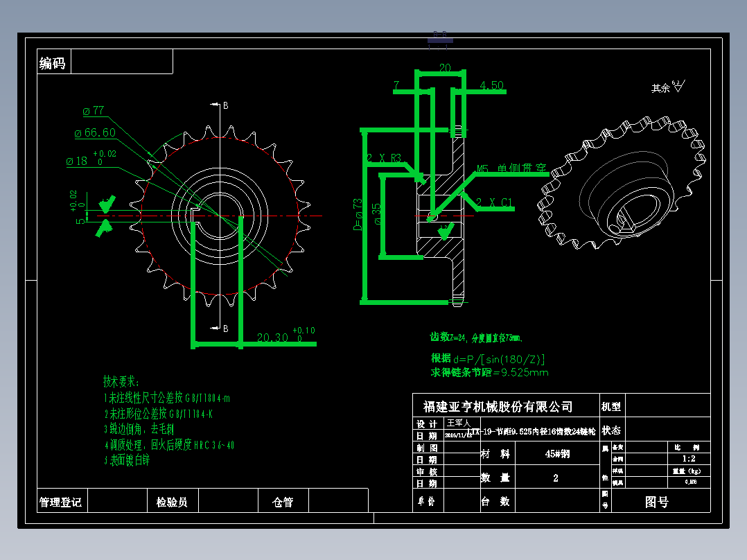
Task: Select the D=ø73 pitch diameter dimension
Action: tap(358, 214)
